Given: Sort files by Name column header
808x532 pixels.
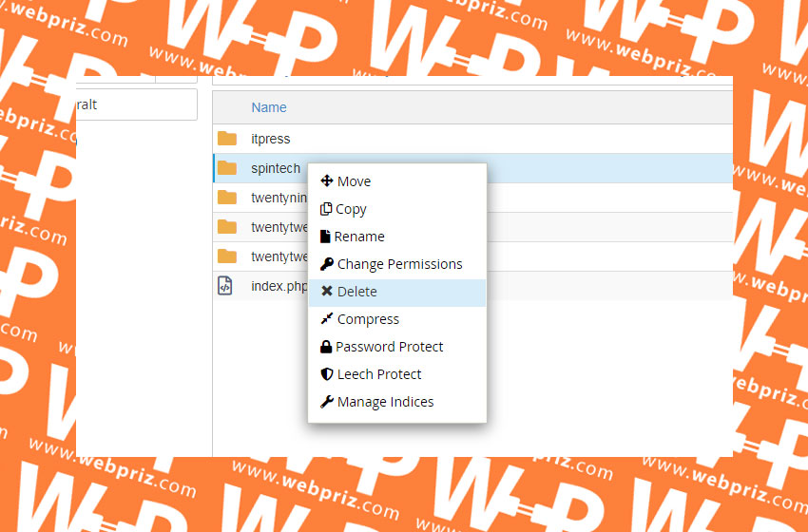Looking at the screenshot, I should [x=269, y=107].
